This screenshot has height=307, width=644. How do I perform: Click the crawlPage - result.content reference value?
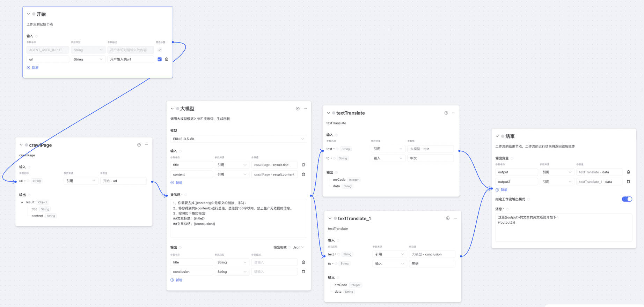pyautogui.click(x=275, y=174)
